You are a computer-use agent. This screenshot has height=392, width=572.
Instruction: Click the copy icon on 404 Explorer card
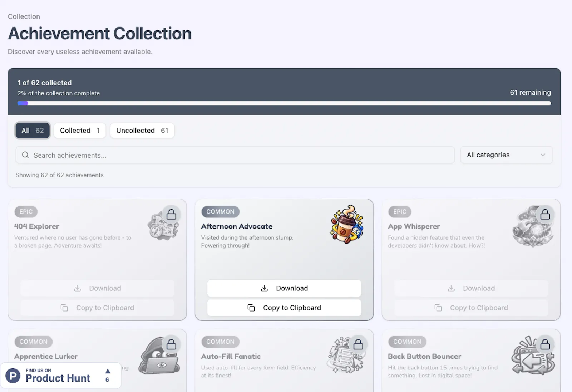64,308
